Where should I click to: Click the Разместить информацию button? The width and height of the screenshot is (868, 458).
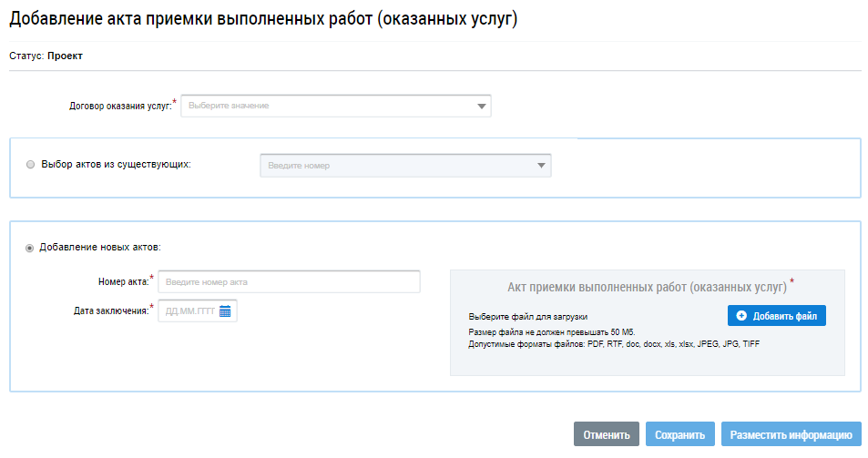tap(791, 434)
